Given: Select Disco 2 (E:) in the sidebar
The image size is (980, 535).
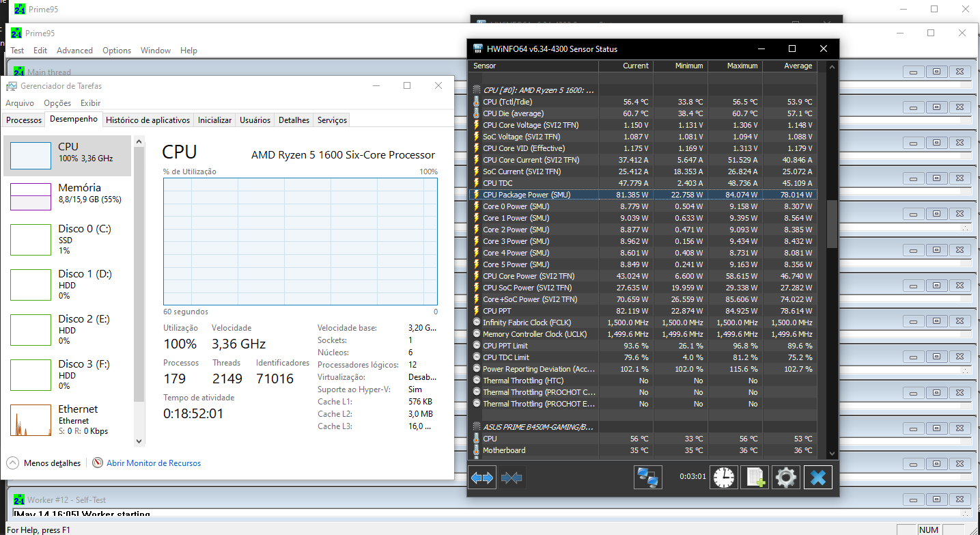Looking at the screenshot, I should point(67,330).
